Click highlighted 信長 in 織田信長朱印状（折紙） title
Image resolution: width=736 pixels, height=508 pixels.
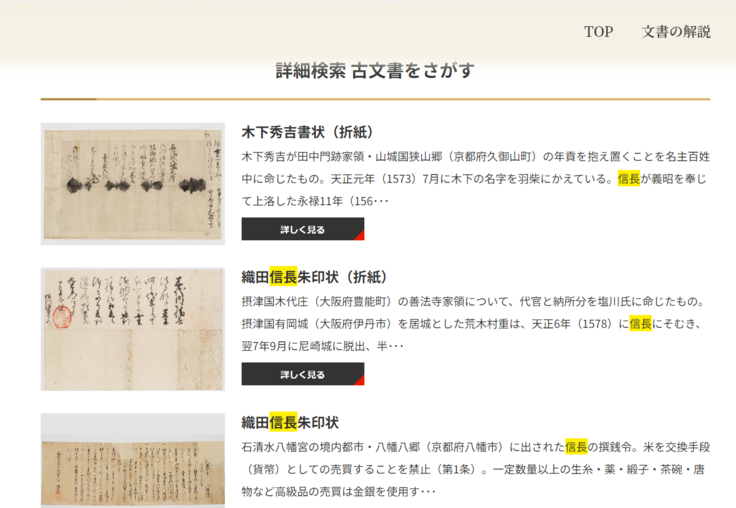(x=283, y=277)
